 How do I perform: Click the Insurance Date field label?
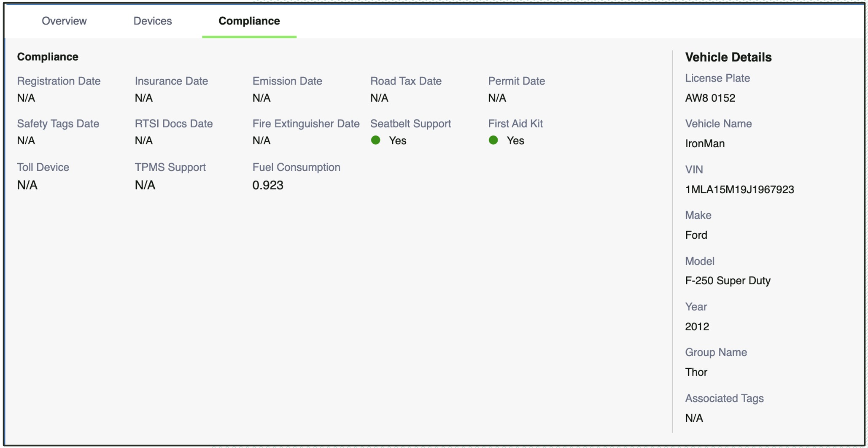(171, 81)
